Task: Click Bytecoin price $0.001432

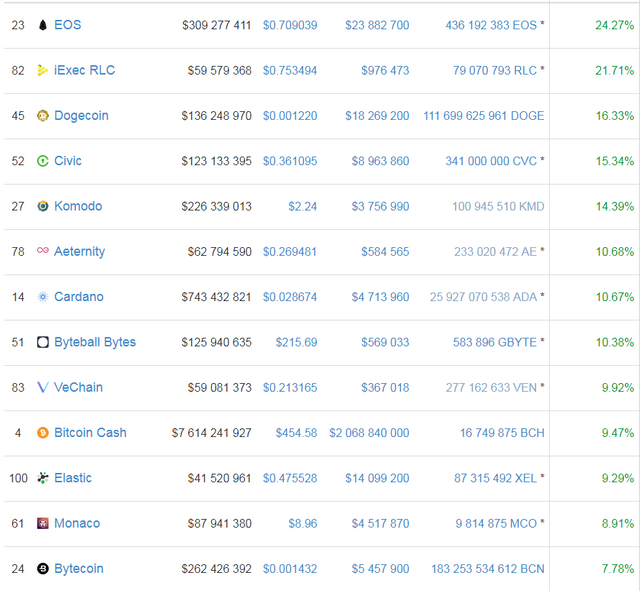Action: click(x=290, y=569)
